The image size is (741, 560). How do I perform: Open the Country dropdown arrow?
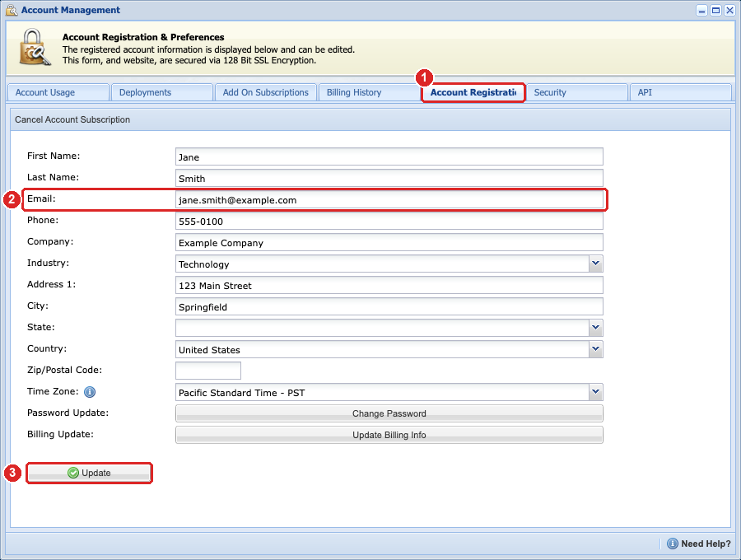[x=595, y=348]
